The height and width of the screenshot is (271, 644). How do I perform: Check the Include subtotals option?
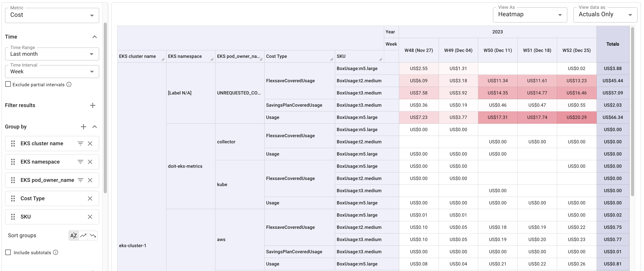(8, 252)
